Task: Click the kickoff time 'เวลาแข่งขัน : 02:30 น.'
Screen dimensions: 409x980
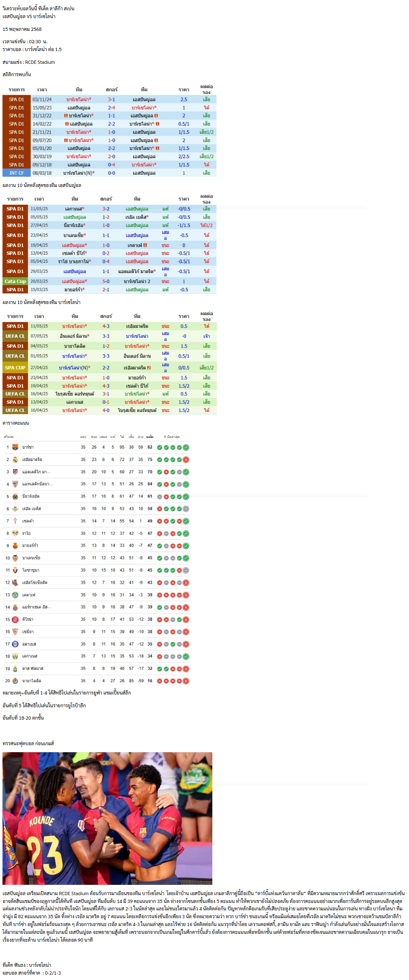Action: point(25,42)
